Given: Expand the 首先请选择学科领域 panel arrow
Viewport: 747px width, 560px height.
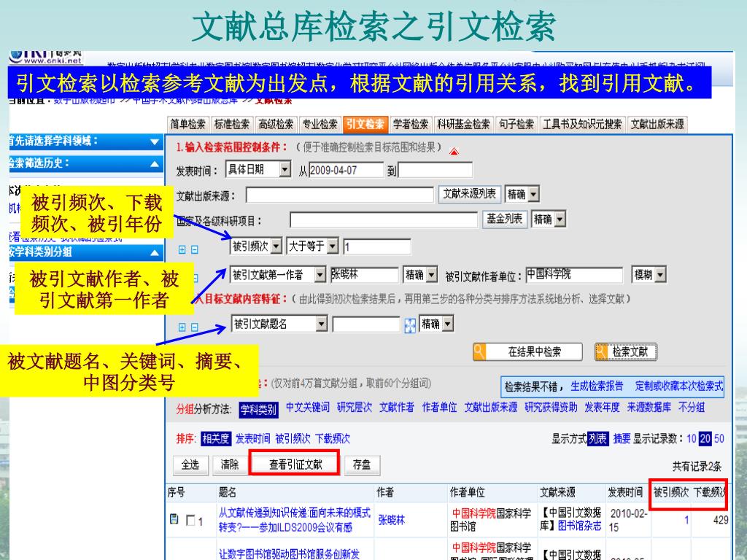Looking at the screenshot, I should pyautogui.click(x=155, y=142).
